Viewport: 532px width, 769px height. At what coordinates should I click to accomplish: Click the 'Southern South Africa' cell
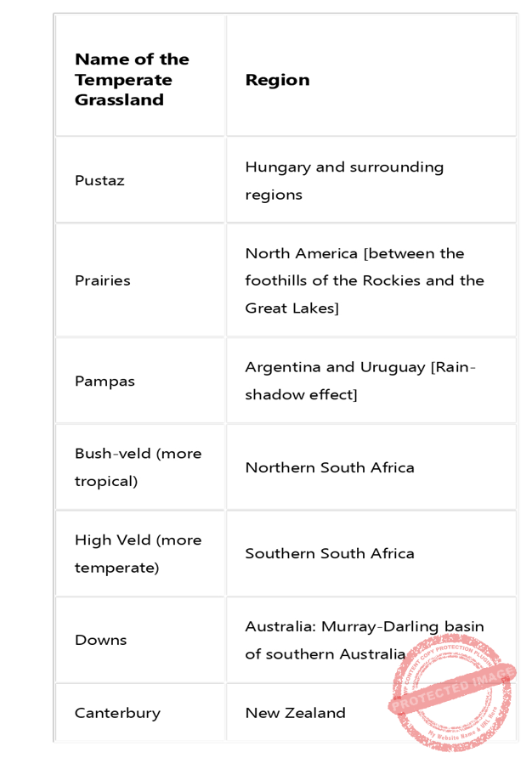coord(330,553)
